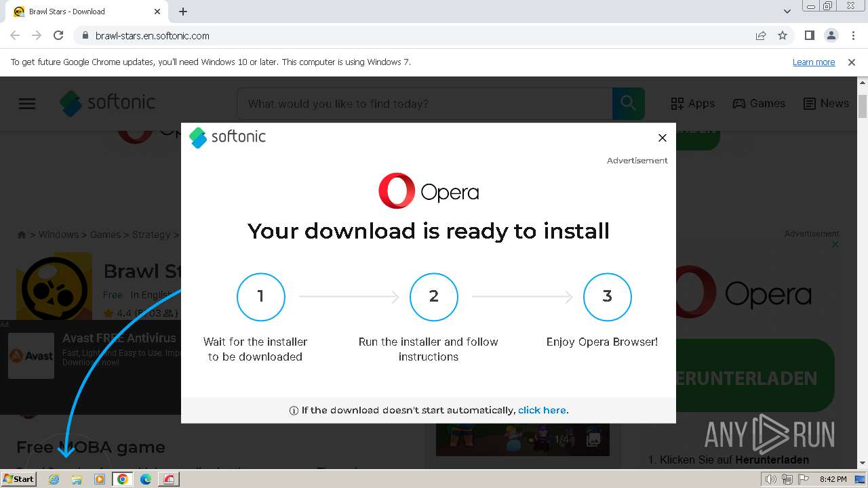Close the Opera download popup

tap(663, 138)
